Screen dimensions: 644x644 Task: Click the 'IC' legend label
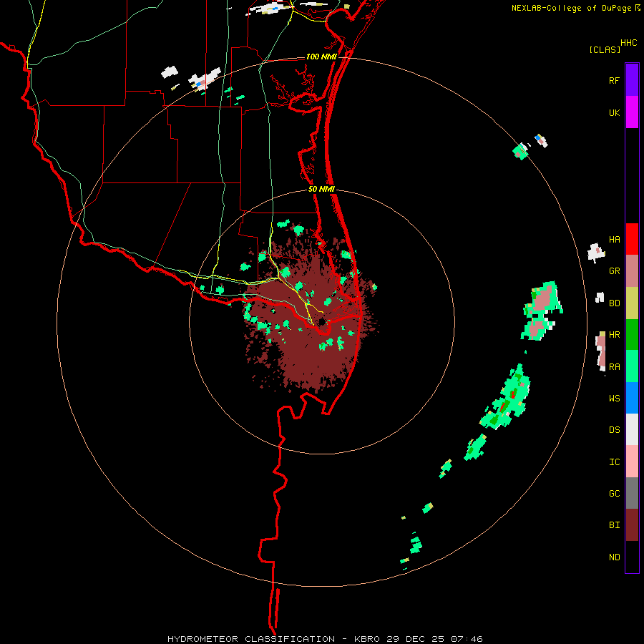(614, 462)
